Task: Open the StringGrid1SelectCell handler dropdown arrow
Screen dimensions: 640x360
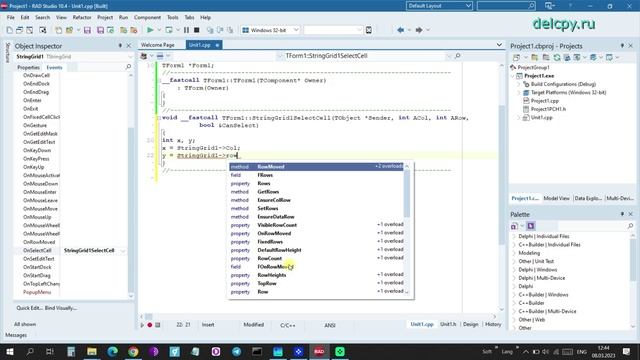Action: (123, 251)
